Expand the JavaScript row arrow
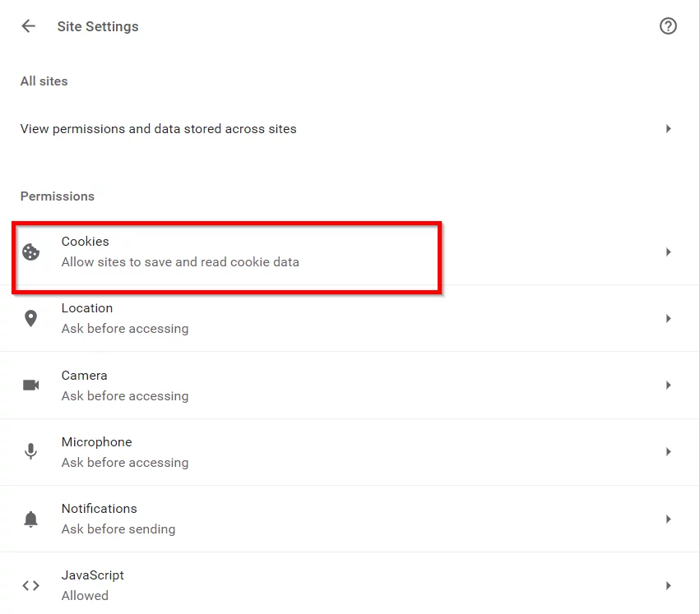Screen dimensions: 700x614 click(x=668, y=585)
